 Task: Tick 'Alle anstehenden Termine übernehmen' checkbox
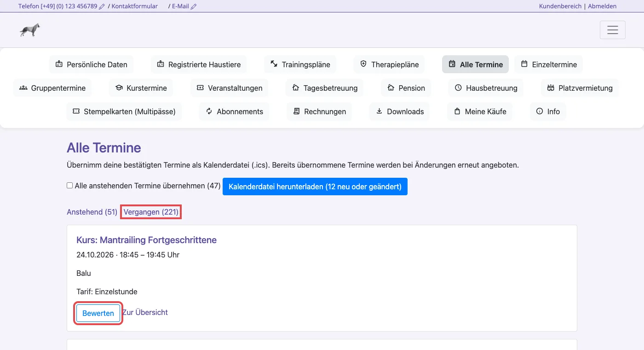70,186
